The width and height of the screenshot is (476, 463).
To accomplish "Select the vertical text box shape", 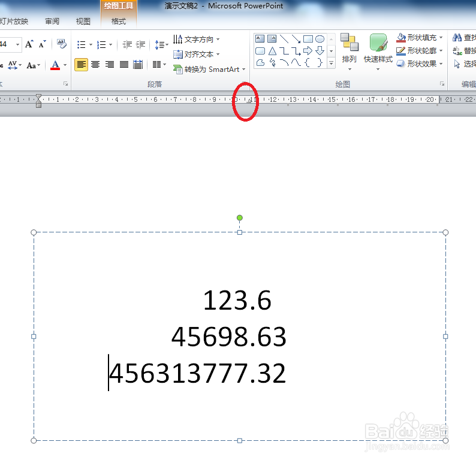I will click(x=272, y=39).
